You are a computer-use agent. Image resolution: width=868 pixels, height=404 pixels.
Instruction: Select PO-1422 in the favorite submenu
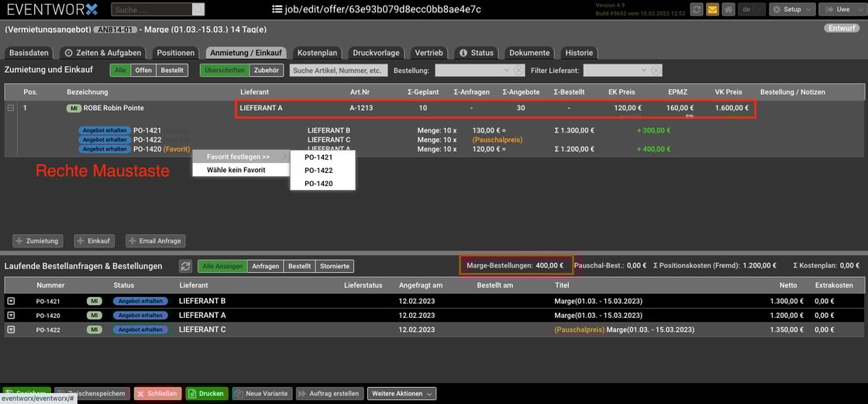(319, 171)
